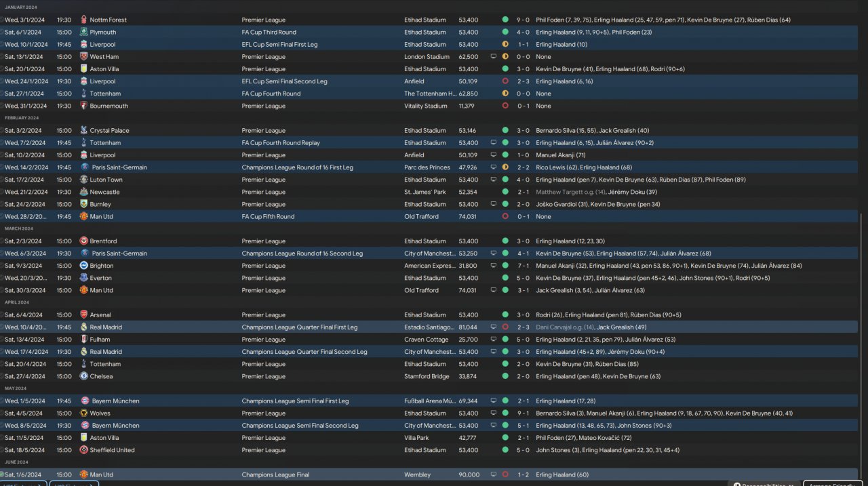
Task: Click red loss indicator on Bournemouth row
Action: (x=505, y=106)
